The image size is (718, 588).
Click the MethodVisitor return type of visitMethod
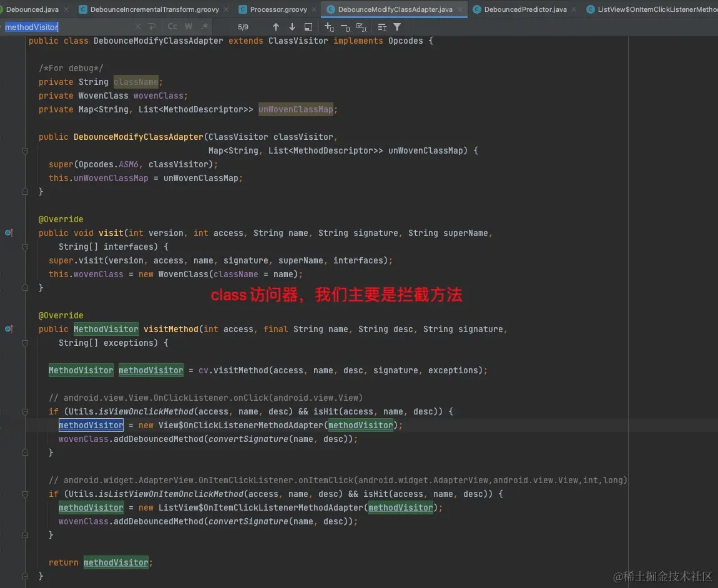point(106,329)
